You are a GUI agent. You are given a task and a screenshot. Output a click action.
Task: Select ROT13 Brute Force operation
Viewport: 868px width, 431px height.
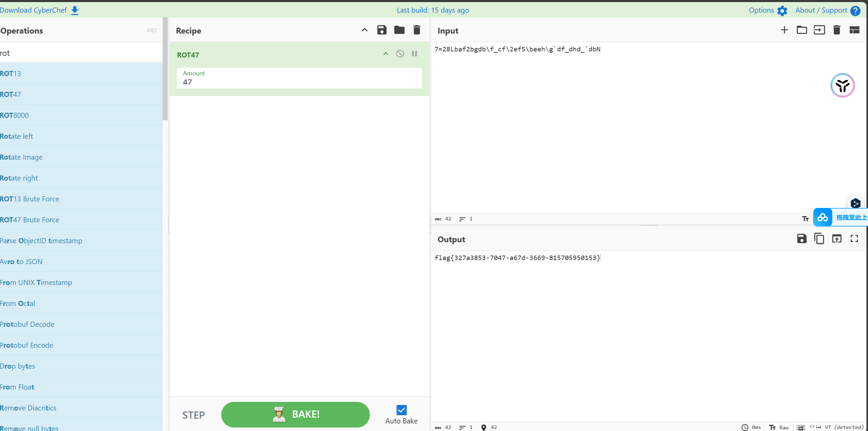pos(29,199)
